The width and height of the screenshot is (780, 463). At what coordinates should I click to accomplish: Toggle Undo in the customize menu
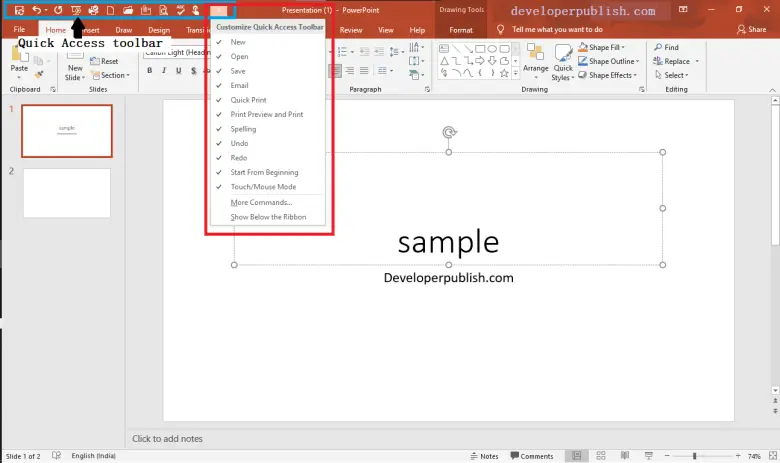click(x=268, y=143)
